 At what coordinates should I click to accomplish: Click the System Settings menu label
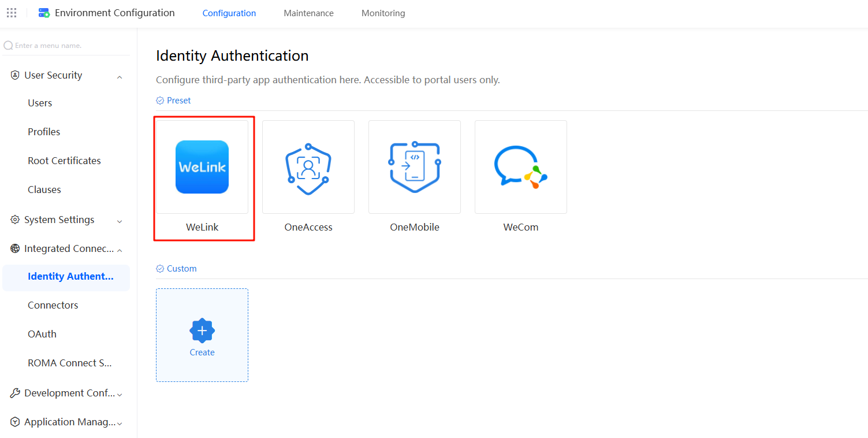click(59, 220)
